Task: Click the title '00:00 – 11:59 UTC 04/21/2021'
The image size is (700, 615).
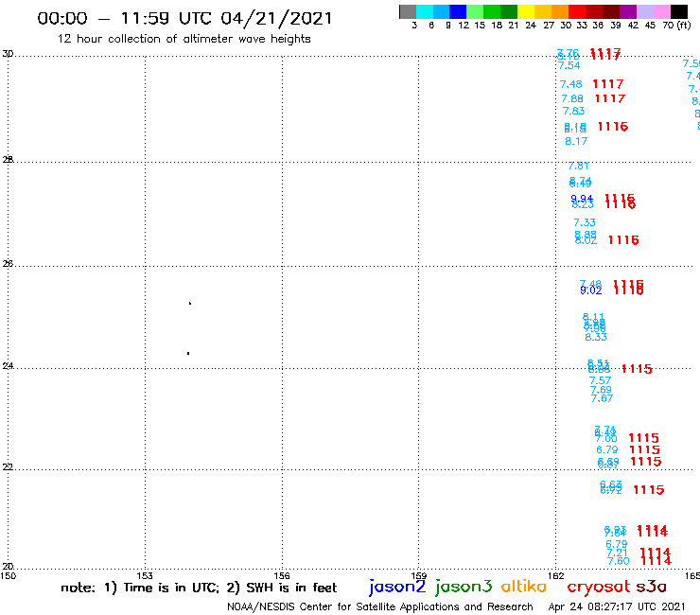Action: [184, 18]
